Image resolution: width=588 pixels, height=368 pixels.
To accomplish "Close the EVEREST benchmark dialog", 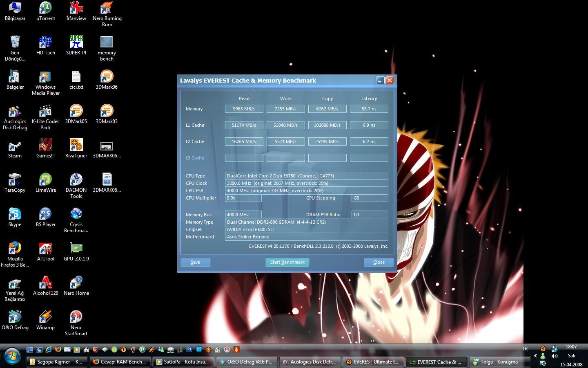I will 379,262.
